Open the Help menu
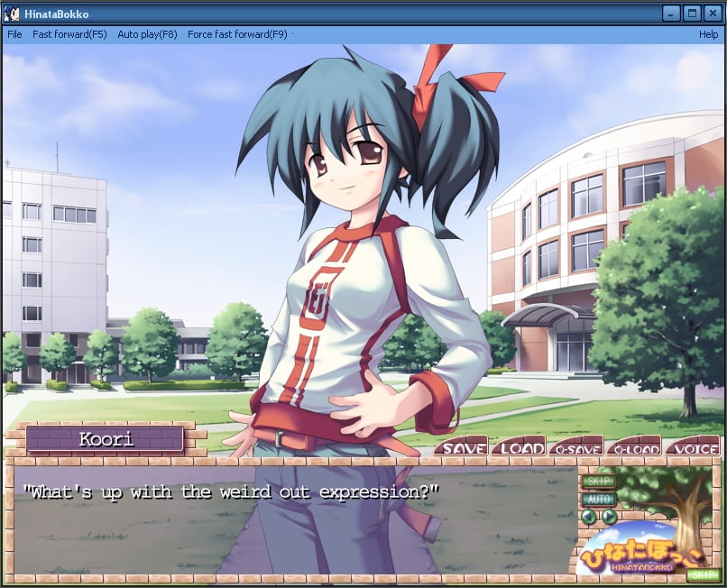Viewport: 727px width, 588px height. click(x=708, y=34)
